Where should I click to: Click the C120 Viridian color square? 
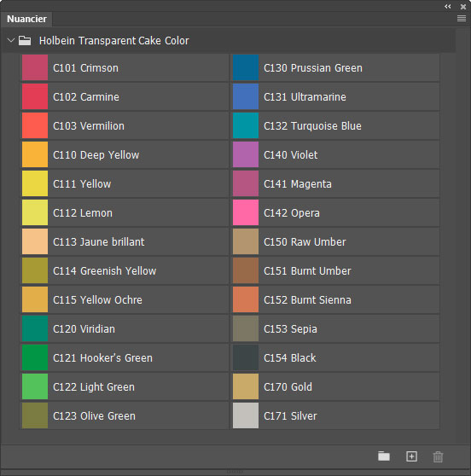pos(35,328)
